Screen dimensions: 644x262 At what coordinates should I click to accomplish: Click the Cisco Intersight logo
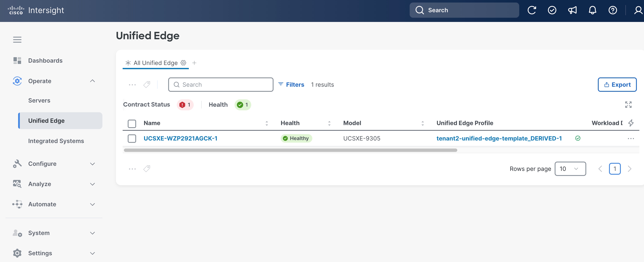pyautogui.click(x=36, y=10)
